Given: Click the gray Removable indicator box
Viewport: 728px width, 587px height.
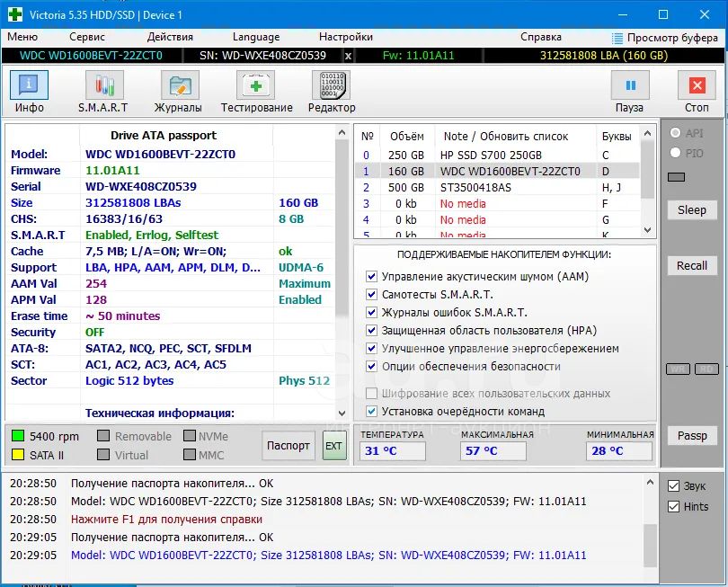Looking at the screenshot, I should 103,436.
